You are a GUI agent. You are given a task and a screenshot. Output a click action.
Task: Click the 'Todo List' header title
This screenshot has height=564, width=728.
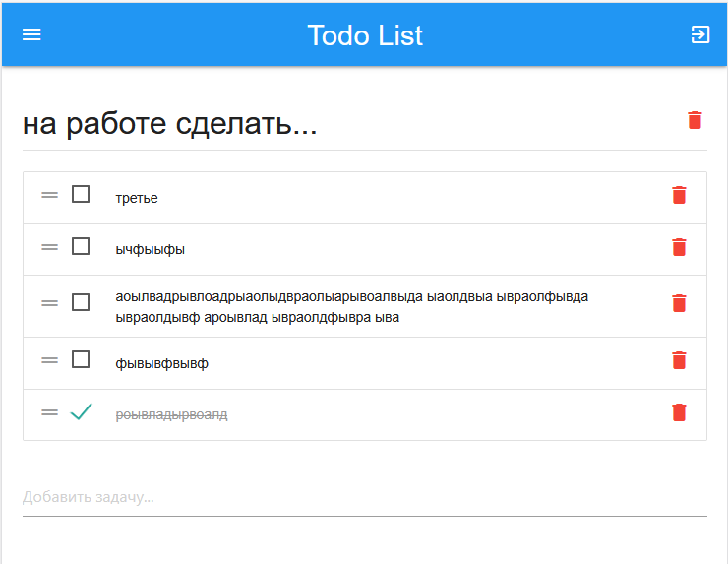point(364,35)
